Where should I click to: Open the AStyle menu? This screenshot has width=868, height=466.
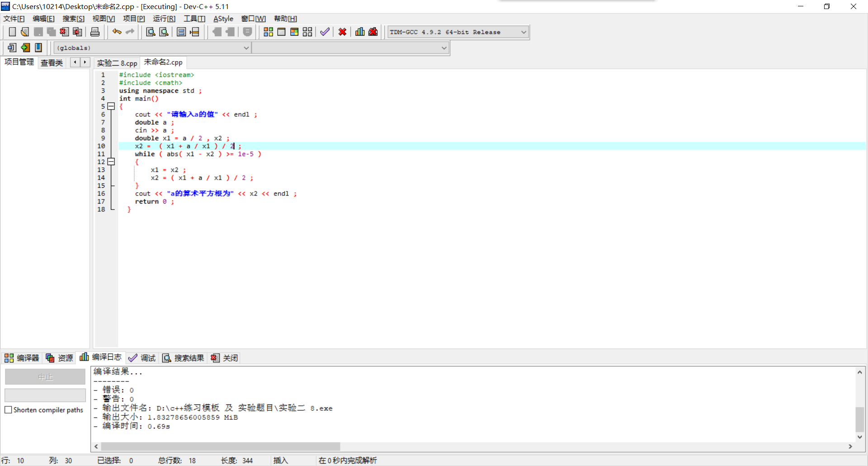point(223,19)
